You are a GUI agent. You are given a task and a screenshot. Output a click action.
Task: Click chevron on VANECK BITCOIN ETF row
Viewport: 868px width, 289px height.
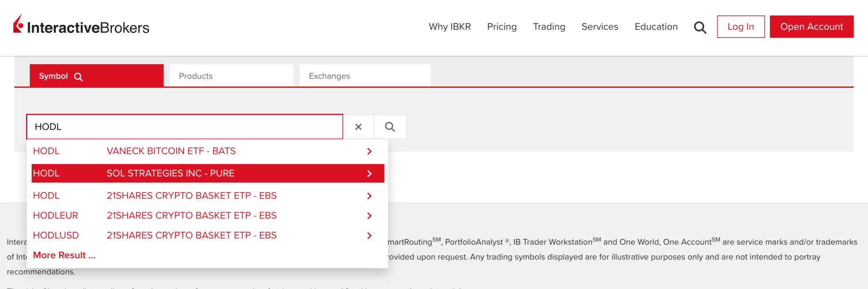click(x=369, y=151)
